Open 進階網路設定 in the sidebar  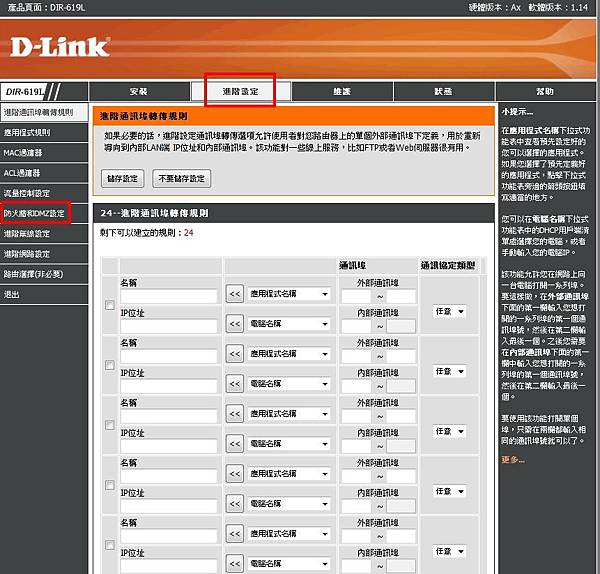[x=44, y=254]
